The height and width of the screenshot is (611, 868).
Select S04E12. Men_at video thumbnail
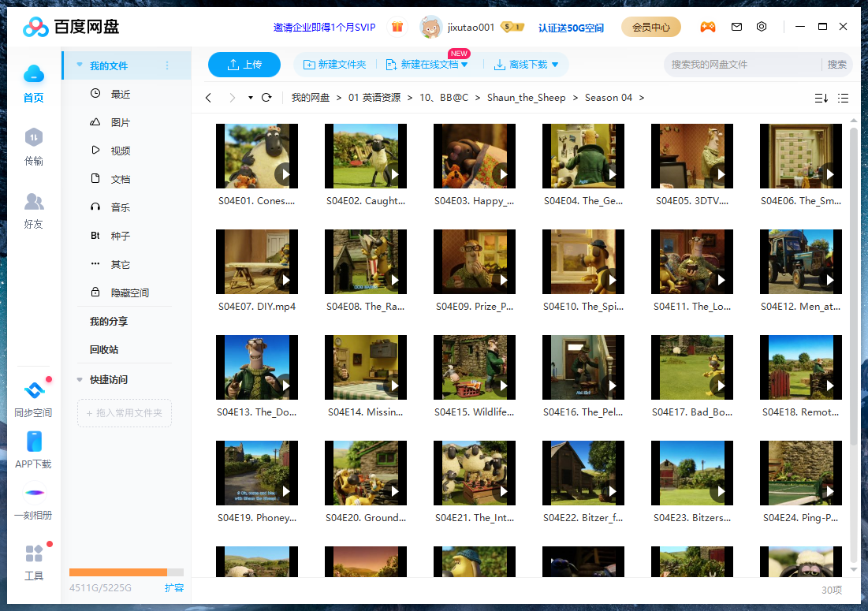coord(801,262)
